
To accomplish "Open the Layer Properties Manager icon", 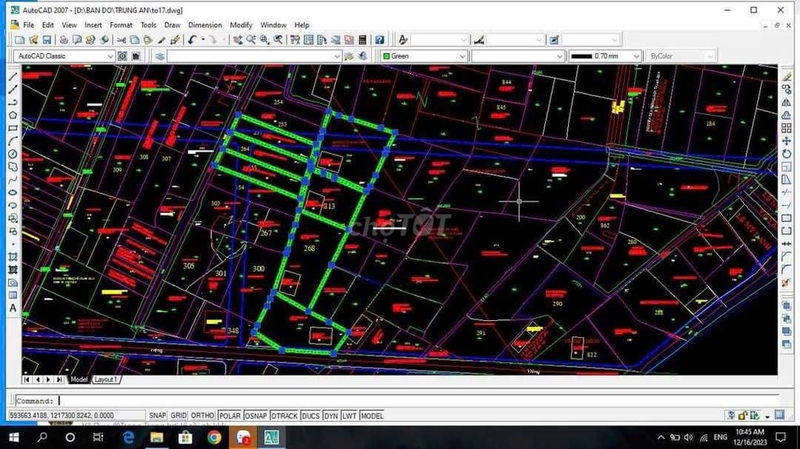I will [x=160, y=56].
